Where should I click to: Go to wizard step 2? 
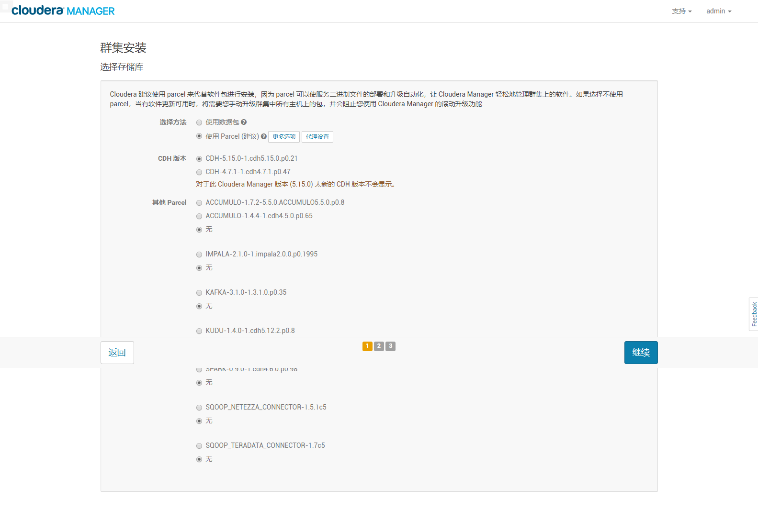[x=379, y=346]
